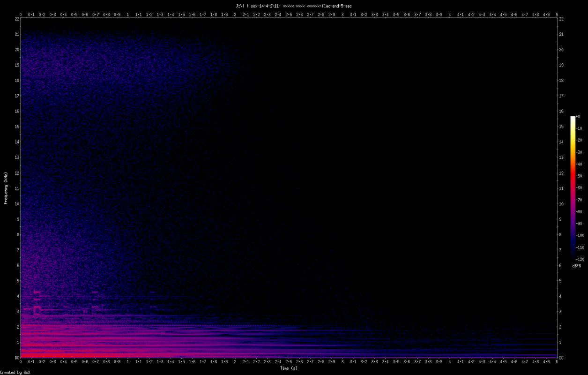Click '16' on the right frequency axis
The image size is (588, 375).
click(561, 111)
